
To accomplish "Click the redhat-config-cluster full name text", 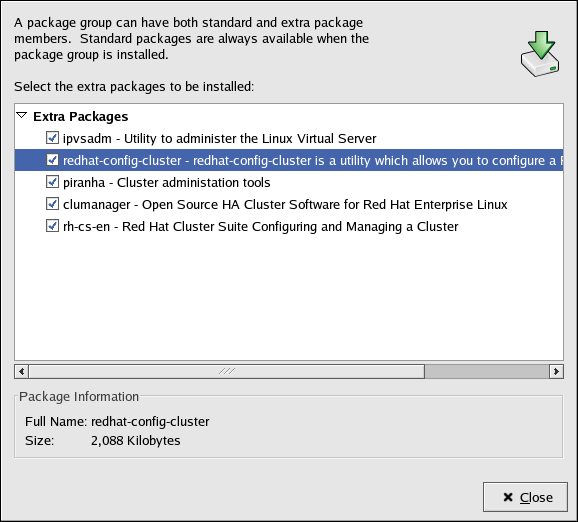I will (x=150, y=421).
